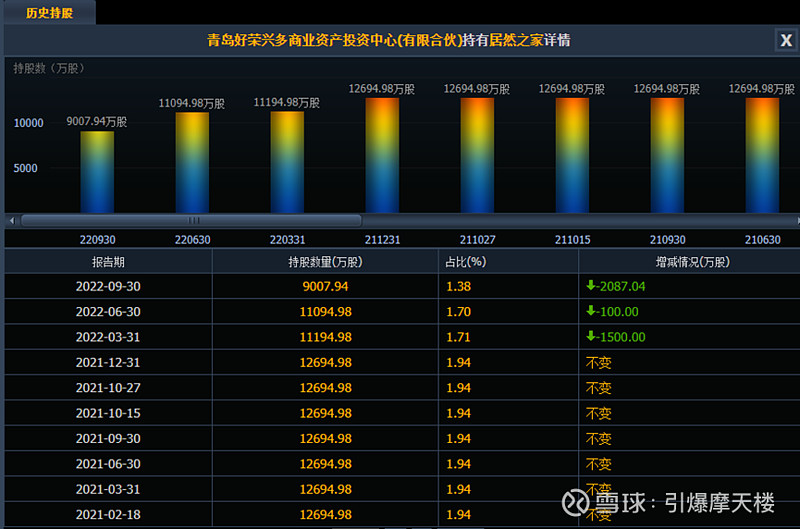Click the -2087.04 decrease value
The width and height of the screenshot is (800, 529).
click(x=620, y=286)
